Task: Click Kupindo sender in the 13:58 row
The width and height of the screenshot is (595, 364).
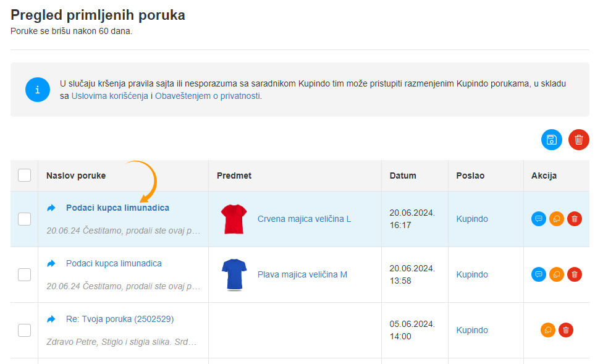Action: (472, 274)
